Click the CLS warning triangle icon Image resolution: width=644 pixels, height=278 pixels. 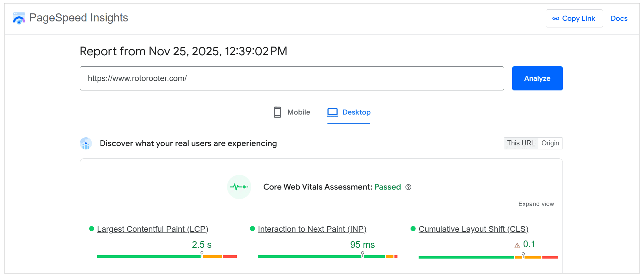click(517, 245)
